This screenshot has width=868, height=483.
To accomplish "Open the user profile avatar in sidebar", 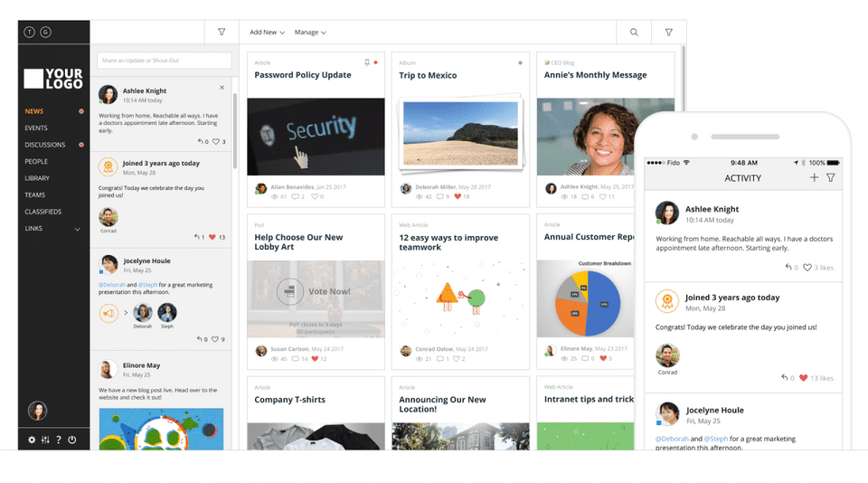I will pos(37,411).
